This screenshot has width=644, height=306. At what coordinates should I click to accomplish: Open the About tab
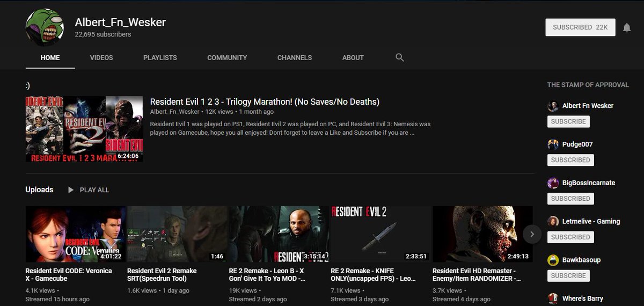pyautogui.click(x=353, y=57)
